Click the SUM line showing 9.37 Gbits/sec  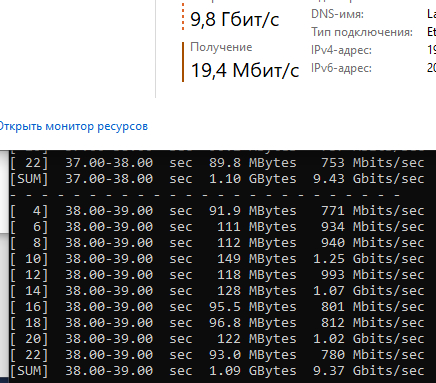click(x=217, y=371)
